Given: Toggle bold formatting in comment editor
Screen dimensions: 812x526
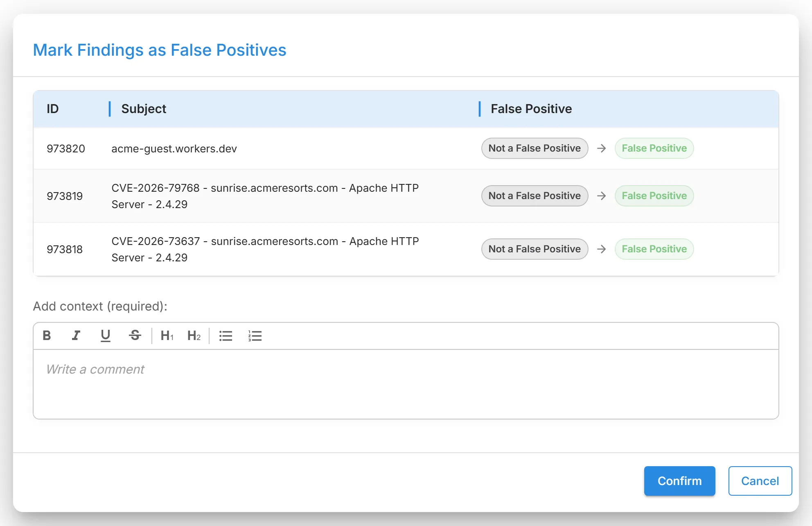Looking at the screenshot, I should tap(47, 336).
